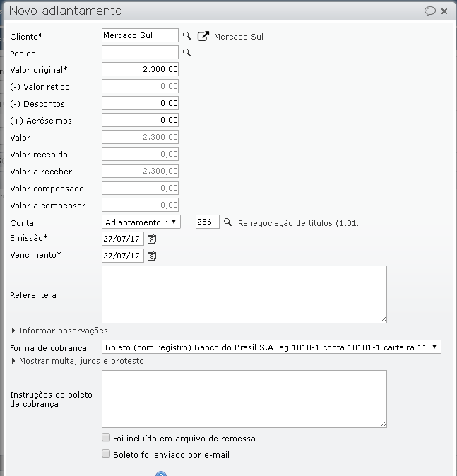Click the comment bubble icon in title bar

429,11
